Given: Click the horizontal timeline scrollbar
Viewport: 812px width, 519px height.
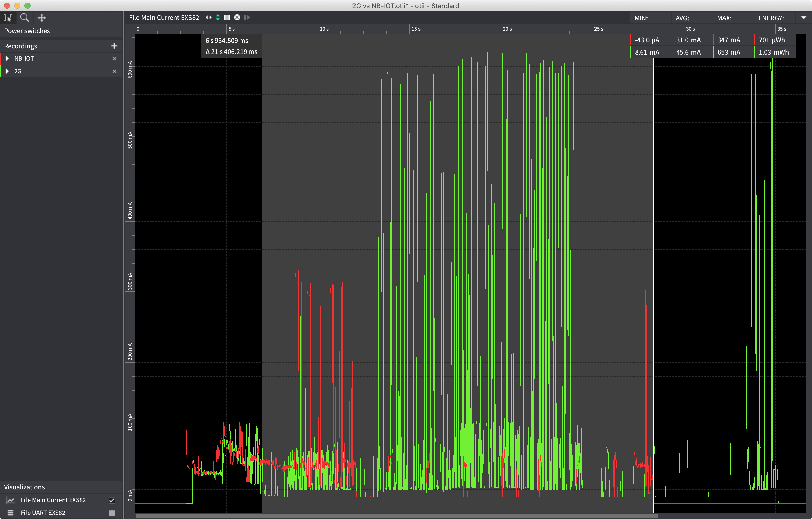Looking at the screenshot, I should tap(396, 516).
